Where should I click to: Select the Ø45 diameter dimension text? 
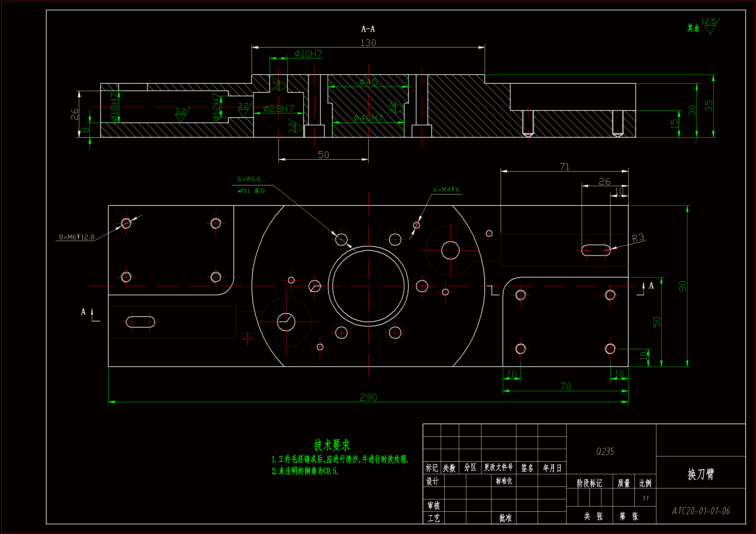tap(368, 82)
